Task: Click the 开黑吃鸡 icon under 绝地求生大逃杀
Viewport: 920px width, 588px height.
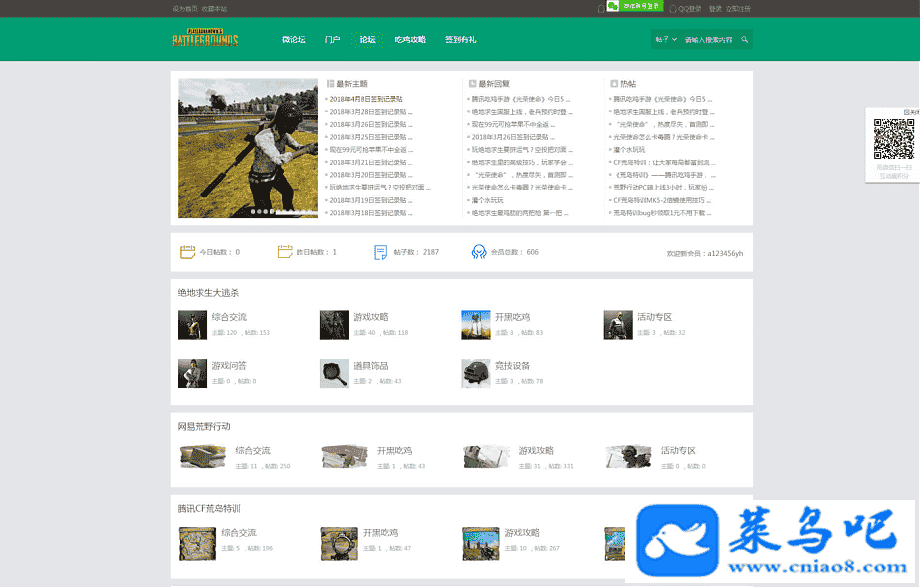Action: pyautogui.click(x=475, y=324)
